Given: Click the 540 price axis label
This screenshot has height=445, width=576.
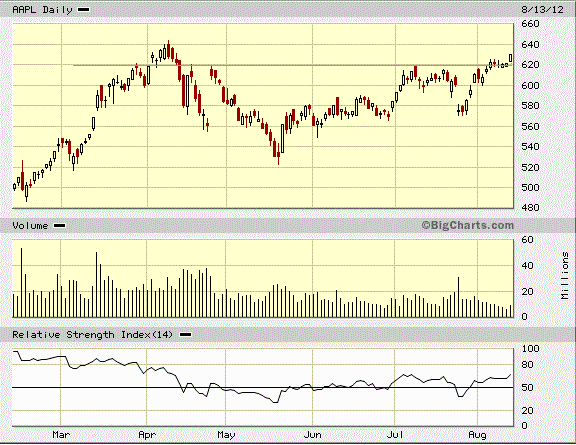Looking at the screenshot, I should 530,147.
